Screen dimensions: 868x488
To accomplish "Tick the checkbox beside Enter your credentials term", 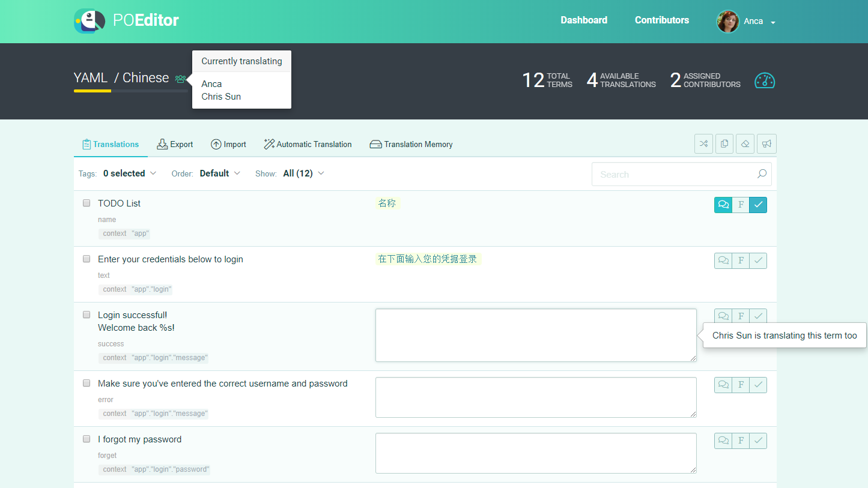I will (86, 259).
